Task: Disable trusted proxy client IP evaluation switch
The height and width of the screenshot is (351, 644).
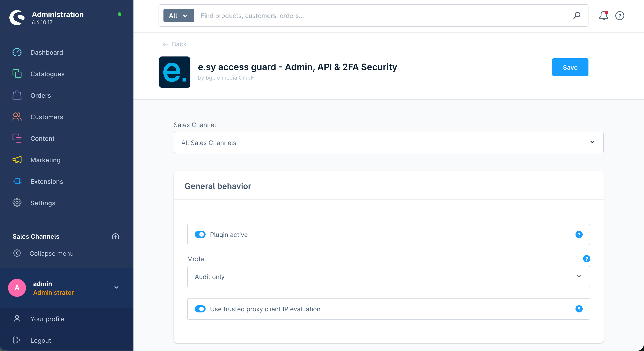Action: [200, 309]
